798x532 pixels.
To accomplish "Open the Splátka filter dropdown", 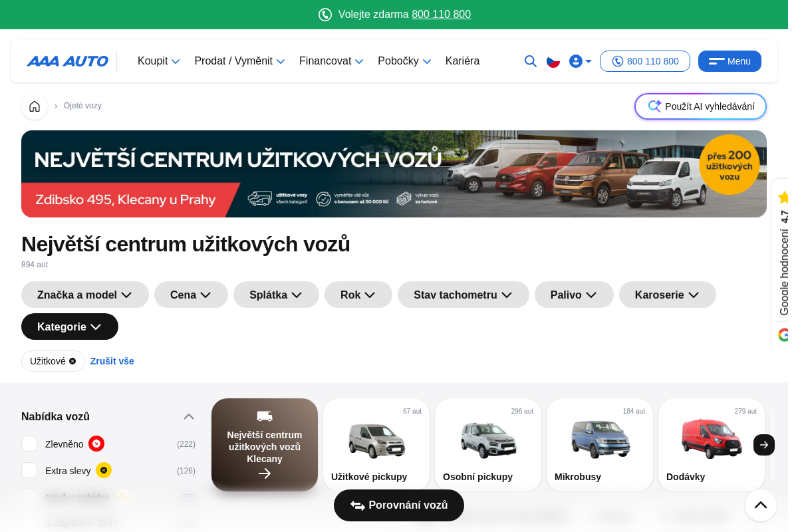I will click(x=276, y=295).
